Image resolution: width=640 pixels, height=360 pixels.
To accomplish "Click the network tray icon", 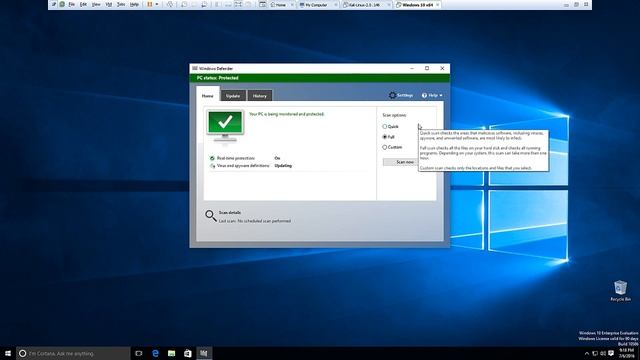I will pyautogui.click(x=595, y=353).
